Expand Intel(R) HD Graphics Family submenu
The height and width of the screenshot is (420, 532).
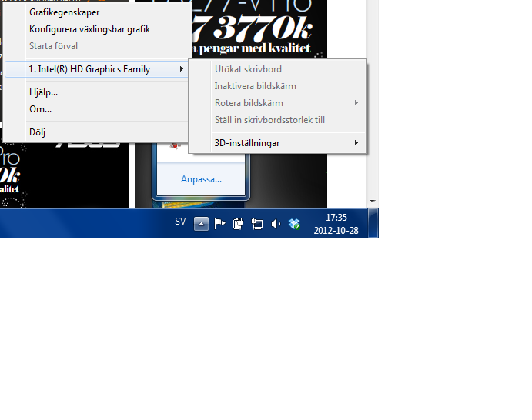96,69
